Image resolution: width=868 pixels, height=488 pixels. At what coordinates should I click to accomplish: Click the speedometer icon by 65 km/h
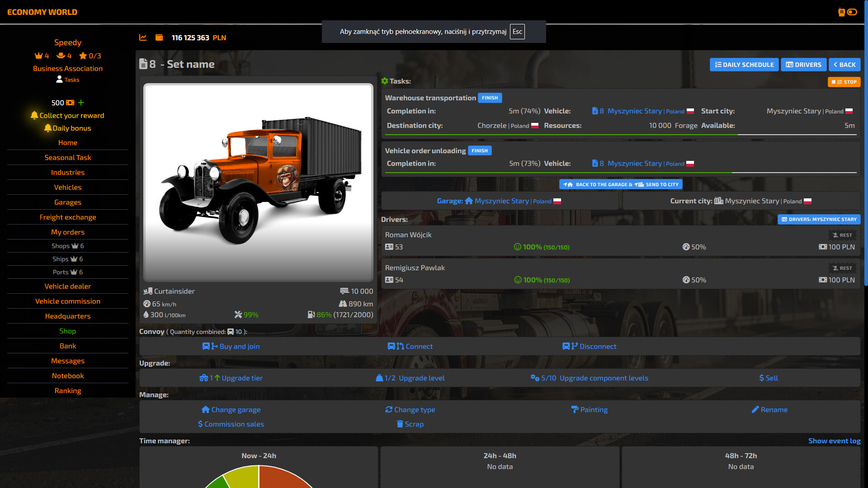[x=147, y=304]
